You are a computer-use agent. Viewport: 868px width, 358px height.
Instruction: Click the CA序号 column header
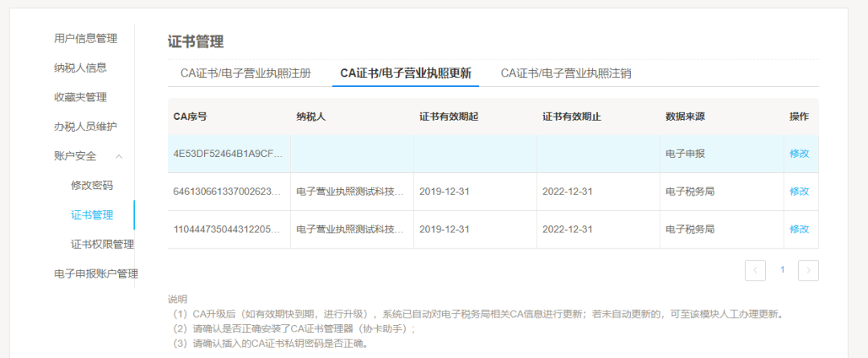coord(190,117)
